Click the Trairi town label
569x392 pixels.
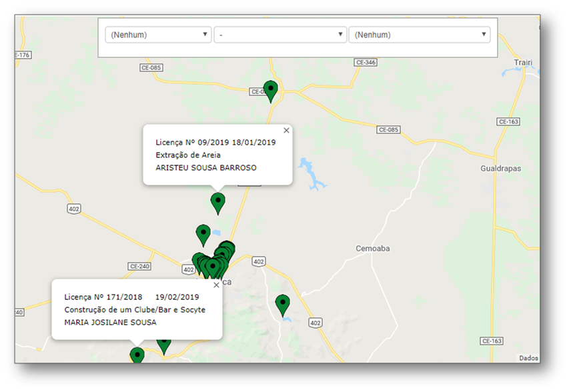pos(523,63)
